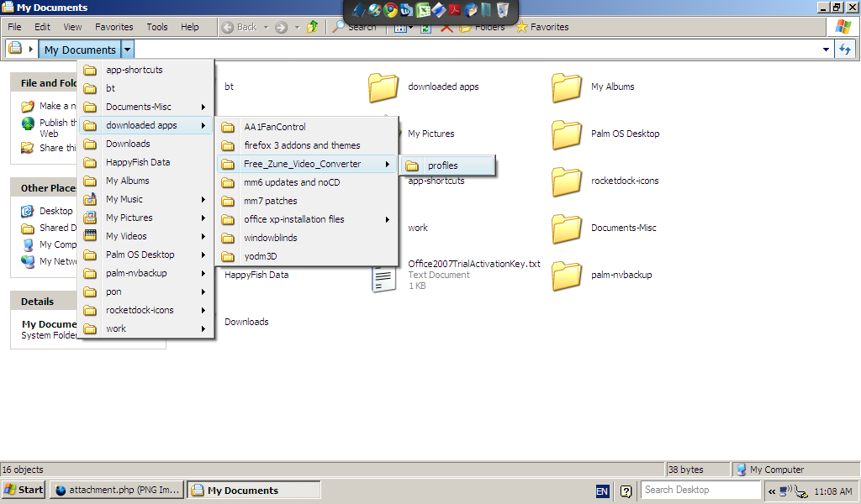Switch to attachment.php taskbar window

point(118,490)
